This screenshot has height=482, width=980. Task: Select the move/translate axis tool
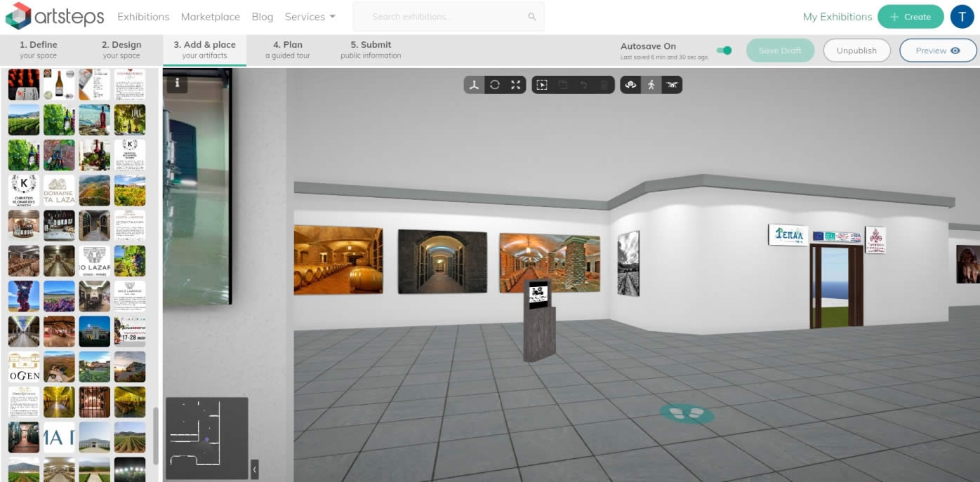point(475,85)
